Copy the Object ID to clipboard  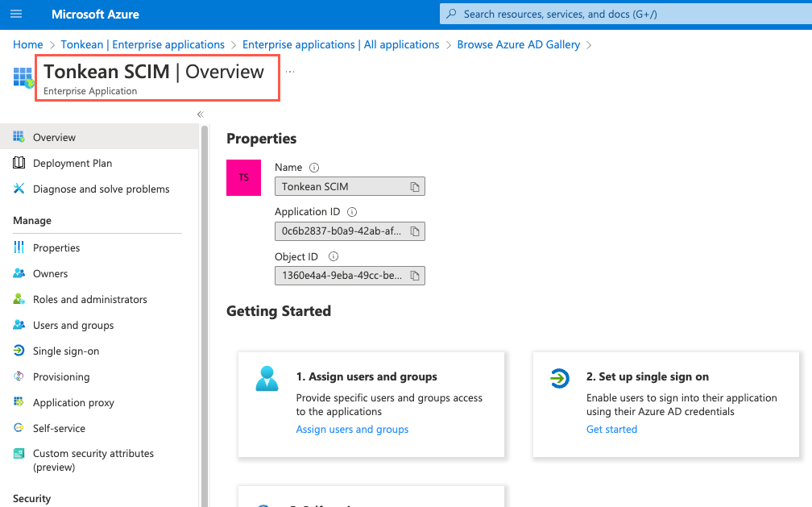click(x=415, y=276)
